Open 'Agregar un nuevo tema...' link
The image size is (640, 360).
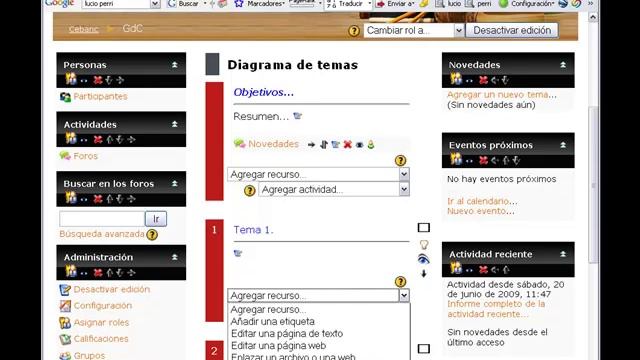click(502, 95)
